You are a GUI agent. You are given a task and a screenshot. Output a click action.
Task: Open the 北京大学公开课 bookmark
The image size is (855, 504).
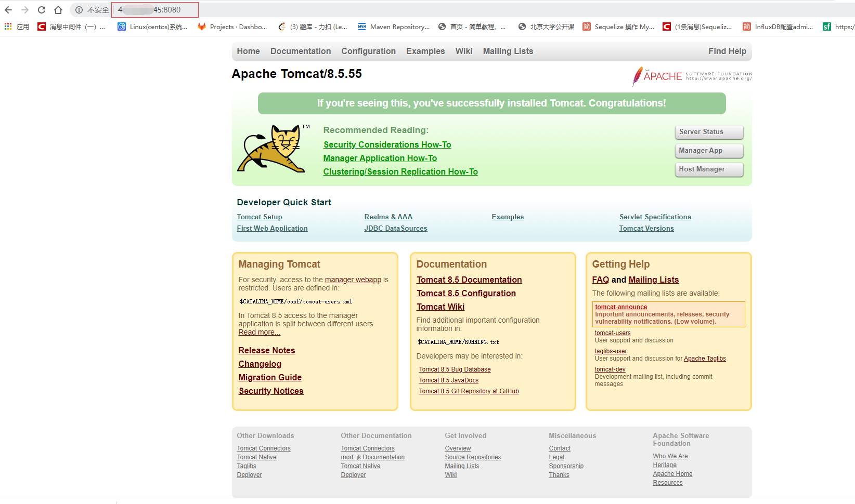click(546, 26)
